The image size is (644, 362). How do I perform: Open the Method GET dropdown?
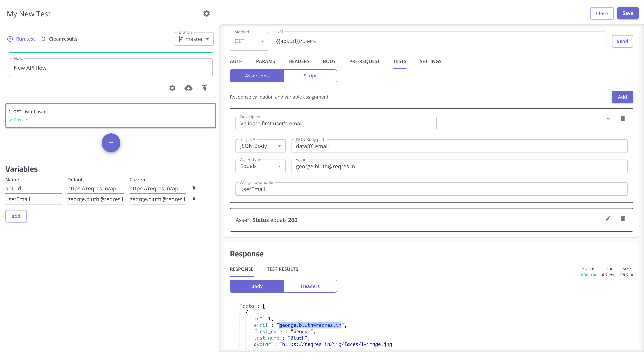coord(249,41)
